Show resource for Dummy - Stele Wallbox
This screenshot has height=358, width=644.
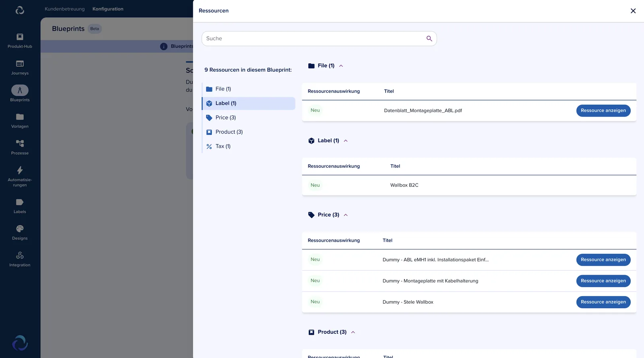(603, 302)
